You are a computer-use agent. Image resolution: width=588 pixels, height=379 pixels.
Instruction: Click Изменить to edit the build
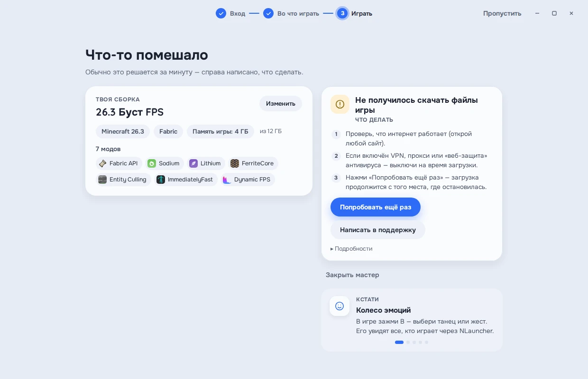[x=281, y=103]
